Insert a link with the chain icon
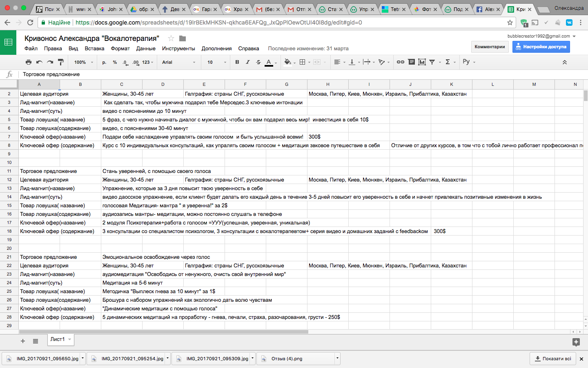Image resolution: width=588 pixels, height=368 pixels. (401, 62)
